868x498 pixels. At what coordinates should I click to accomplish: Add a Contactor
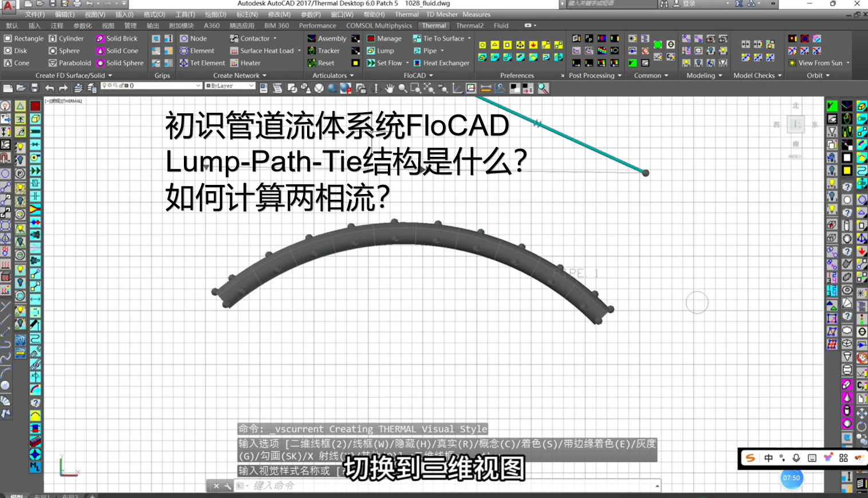pyautogui.click(x=250, y=38)
